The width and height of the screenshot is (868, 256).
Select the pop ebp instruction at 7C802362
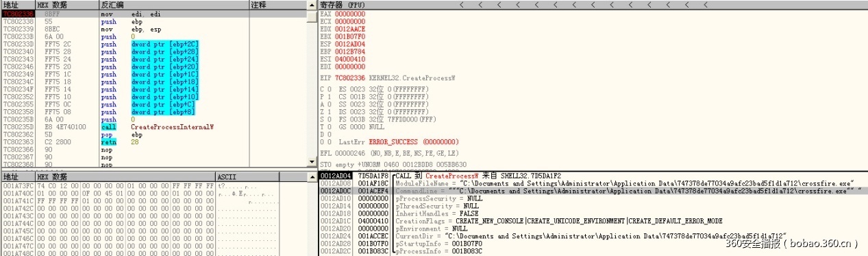coord(154,134)
